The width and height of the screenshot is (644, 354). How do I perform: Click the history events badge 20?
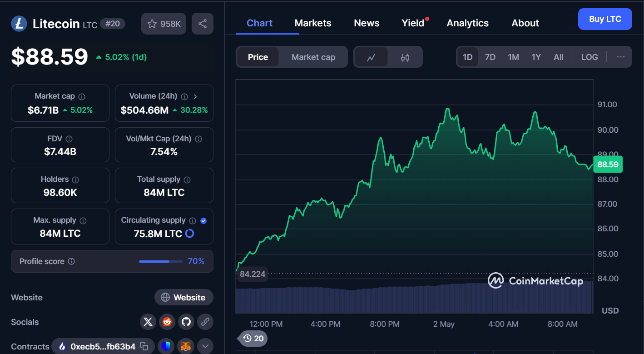[253, 339]
